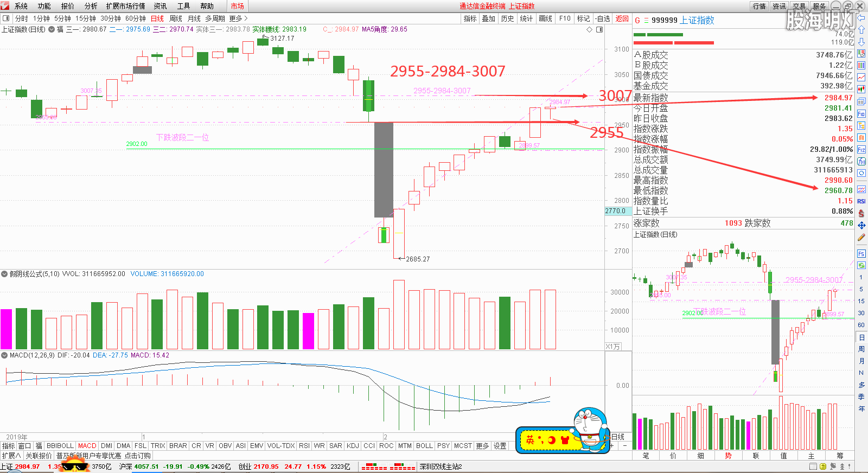This screenshot has width=868, height=473.
Task: Open 设置 settings in indicator bar
Action: pyautogui.click(x=500, y=446)
